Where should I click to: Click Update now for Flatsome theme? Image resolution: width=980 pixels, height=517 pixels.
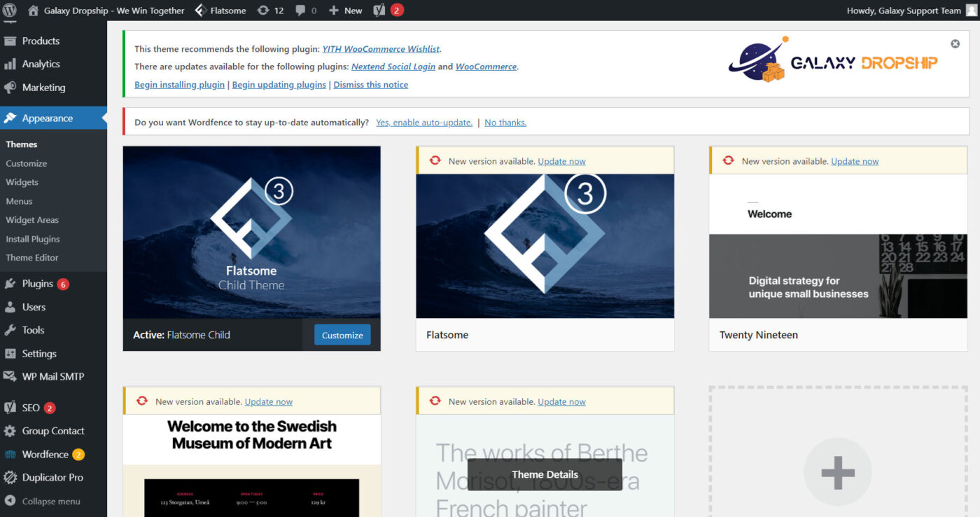[x=561, y=161]
